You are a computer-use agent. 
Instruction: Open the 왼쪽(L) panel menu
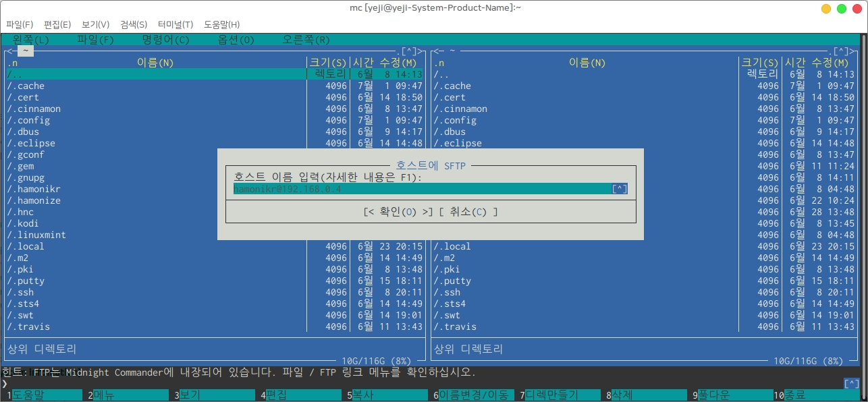point(31,40)
